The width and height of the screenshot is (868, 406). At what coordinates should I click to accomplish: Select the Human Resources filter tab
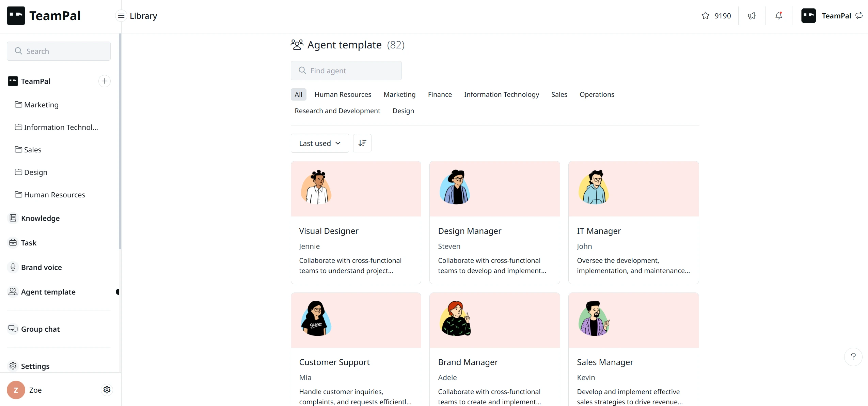click(x=343, y=94)
